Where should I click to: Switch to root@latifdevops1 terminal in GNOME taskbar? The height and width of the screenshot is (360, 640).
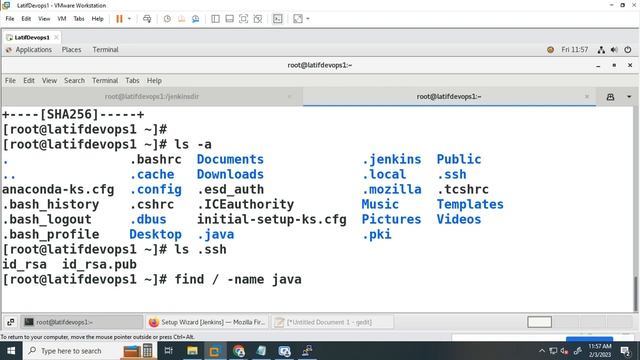tap(82, 322)
